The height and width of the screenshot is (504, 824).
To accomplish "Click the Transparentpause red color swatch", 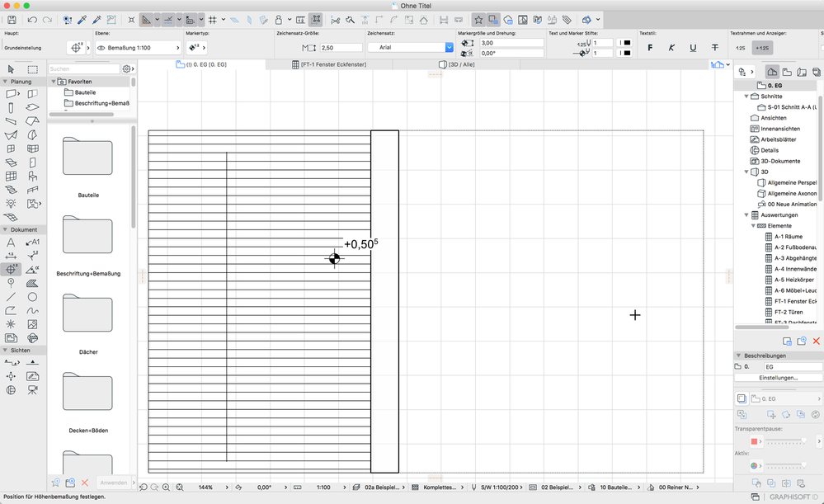I will click(x=755, y=441).
